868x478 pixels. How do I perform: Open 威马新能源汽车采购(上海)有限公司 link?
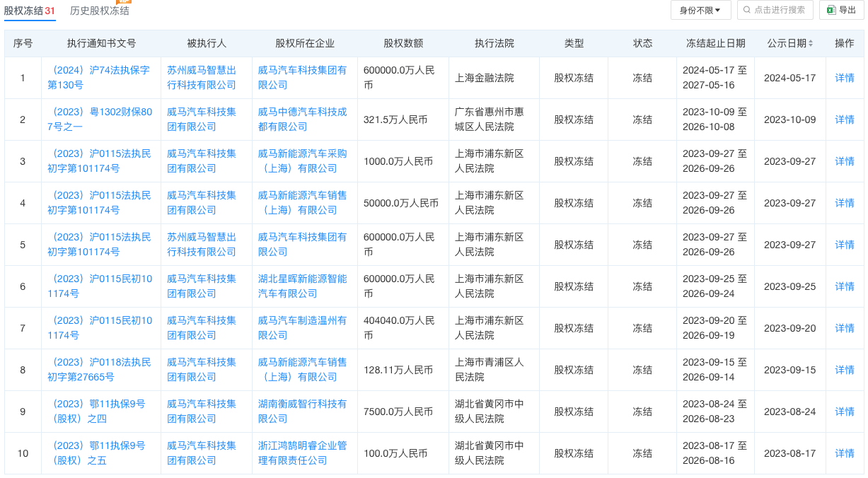[x=303, y=161]
